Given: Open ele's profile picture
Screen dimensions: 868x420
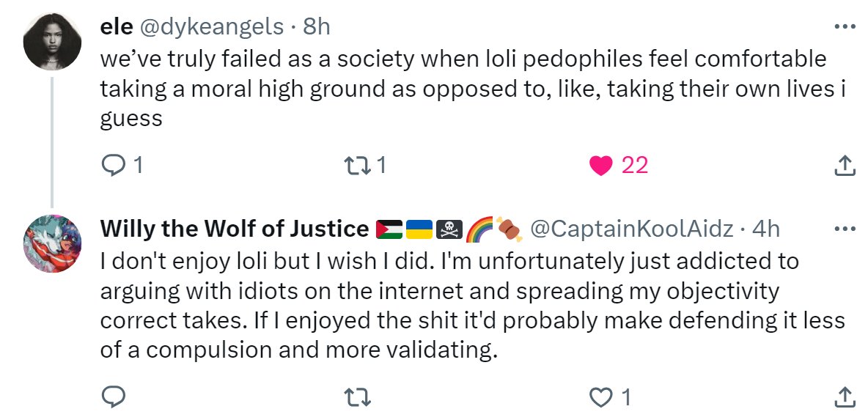Looking at the screenshot, I should 53,42.
